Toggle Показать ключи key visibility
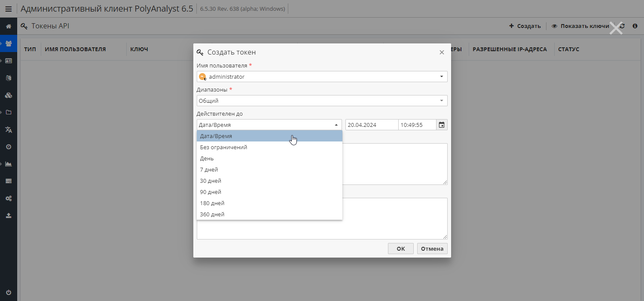 click(580, 26)
